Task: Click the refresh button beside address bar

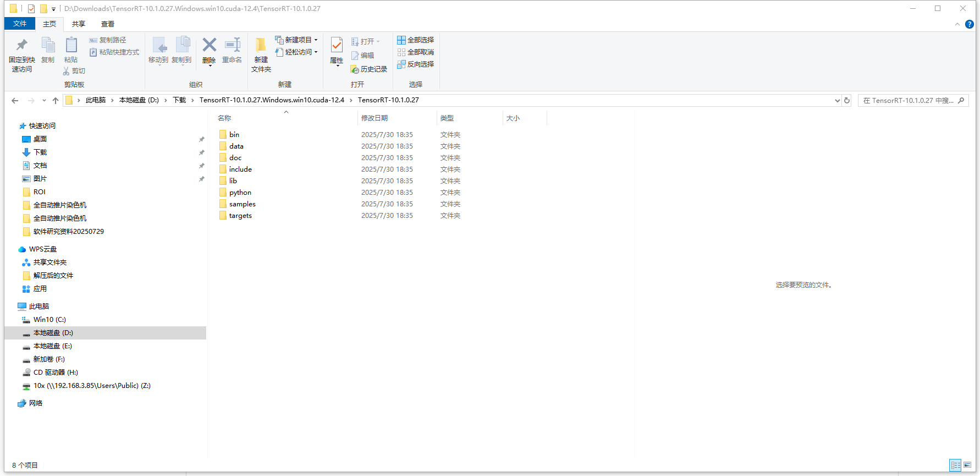Action: (847, 100)
